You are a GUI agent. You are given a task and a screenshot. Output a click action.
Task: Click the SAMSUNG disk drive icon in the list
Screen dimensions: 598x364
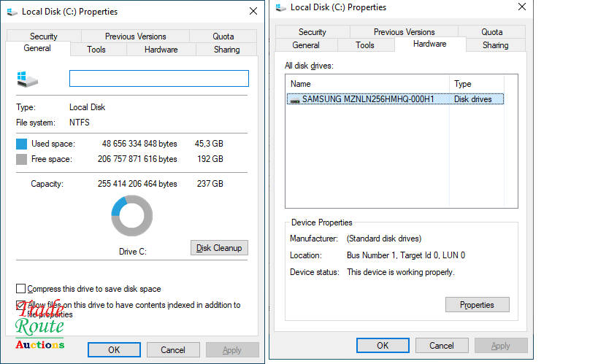click(294, 99)
